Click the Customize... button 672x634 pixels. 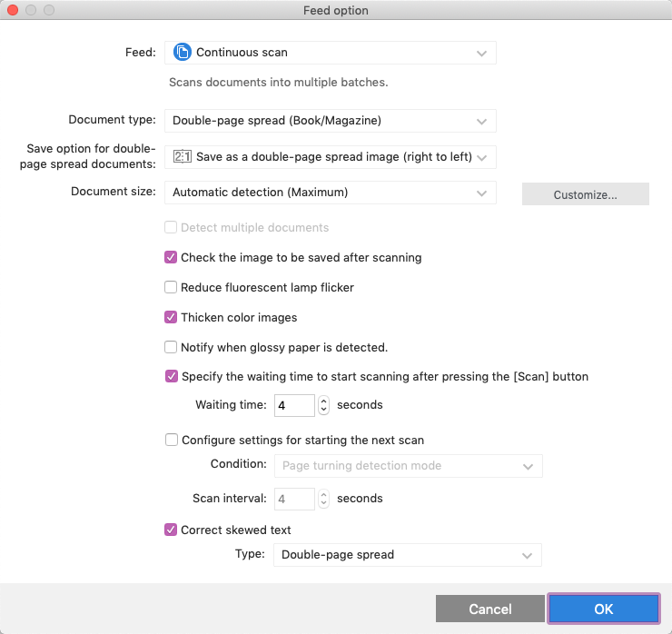click(585, 194)
